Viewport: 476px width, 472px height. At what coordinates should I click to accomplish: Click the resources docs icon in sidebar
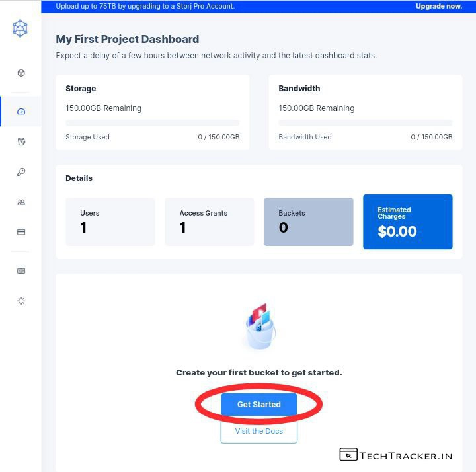pos(21,270)
